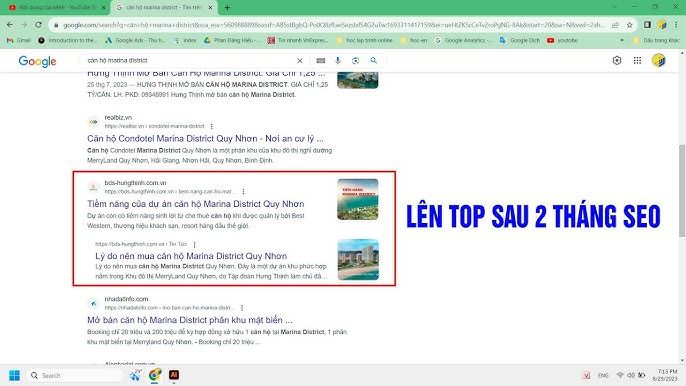Open the 'học lập trình online' bookmark folder

364,40
